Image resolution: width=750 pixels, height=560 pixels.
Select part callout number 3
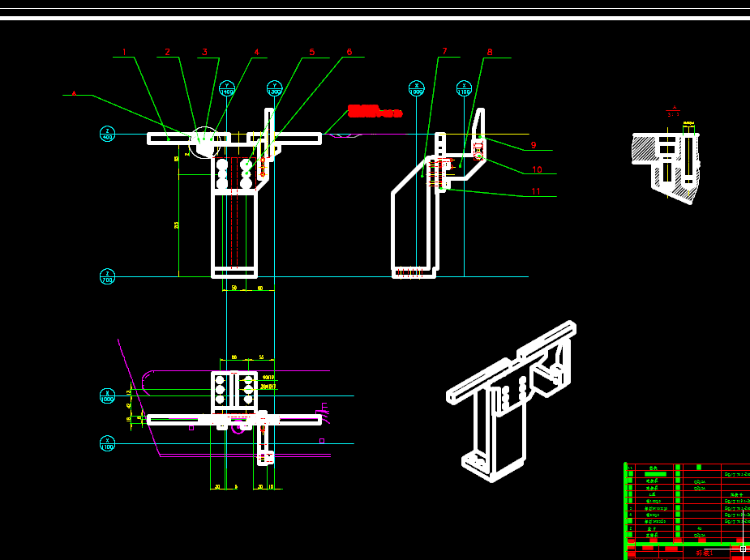204,52
